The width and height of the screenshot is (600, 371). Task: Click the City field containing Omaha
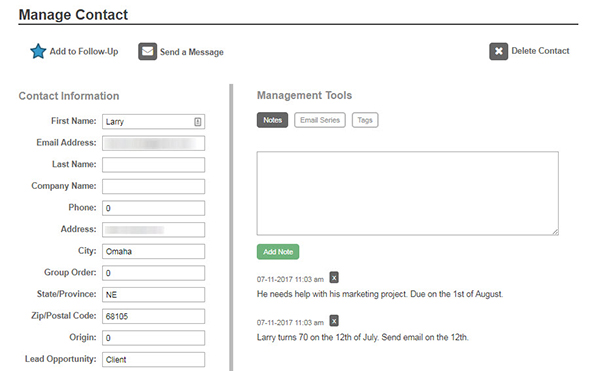[x=153, y=251]
